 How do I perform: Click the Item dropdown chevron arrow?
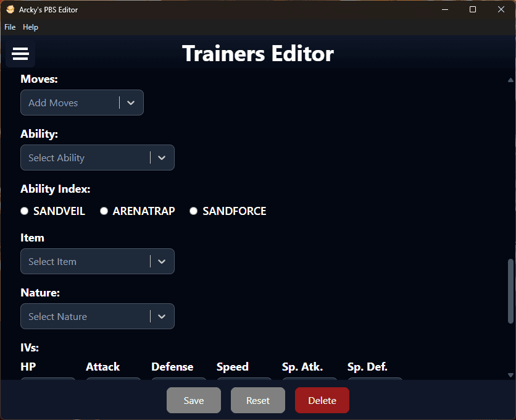[x=162, y=262]
